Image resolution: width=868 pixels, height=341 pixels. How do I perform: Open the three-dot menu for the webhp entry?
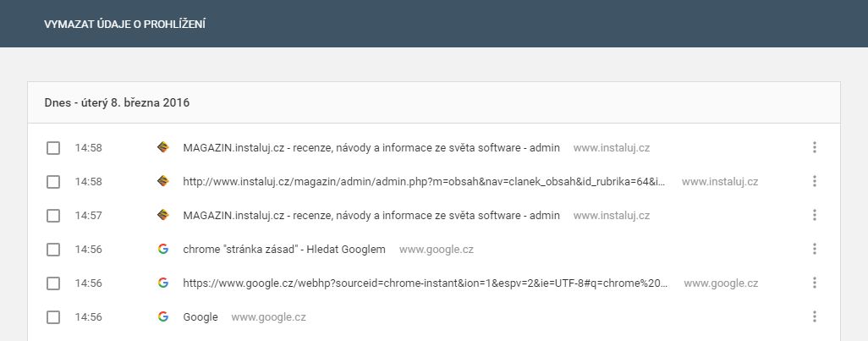point(814,283)
